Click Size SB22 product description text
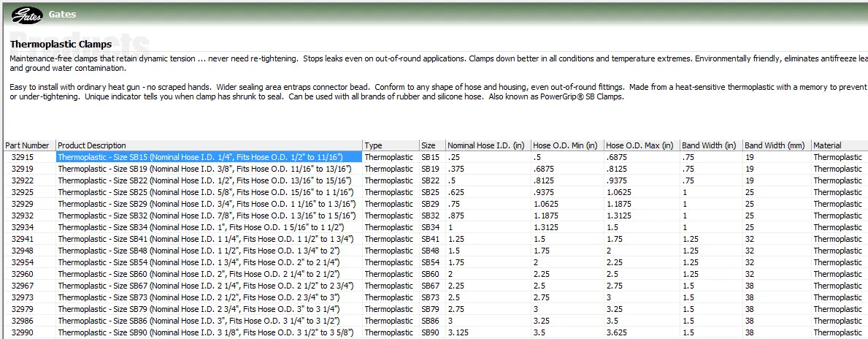 click(205, 180)
